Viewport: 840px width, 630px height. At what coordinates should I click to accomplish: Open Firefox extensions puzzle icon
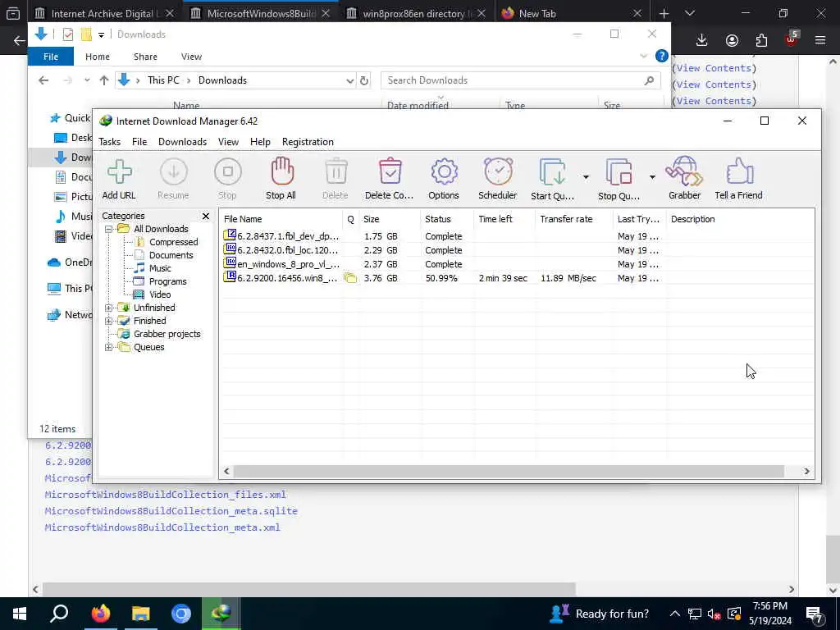[761, 40]
